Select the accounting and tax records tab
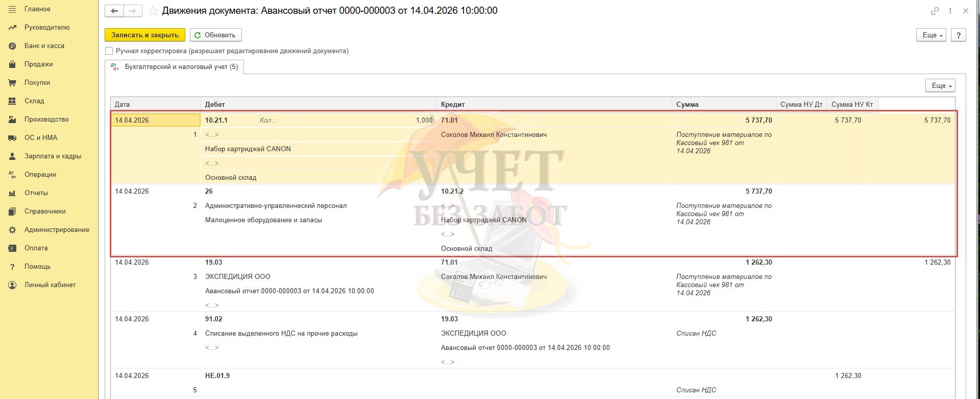 pos(175,67)
